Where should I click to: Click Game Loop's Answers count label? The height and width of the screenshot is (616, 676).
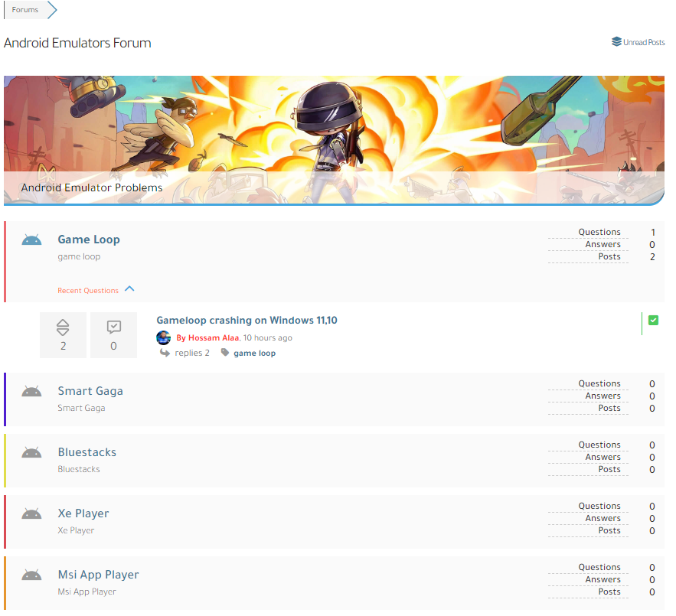pyautogui.click(x=603, y=244)
